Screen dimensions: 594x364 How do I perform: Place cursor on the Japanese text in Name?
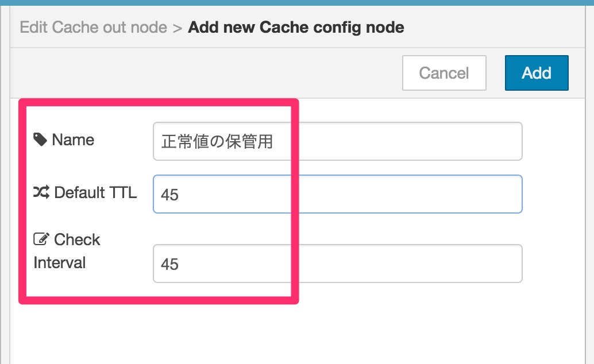pos(217,142)
